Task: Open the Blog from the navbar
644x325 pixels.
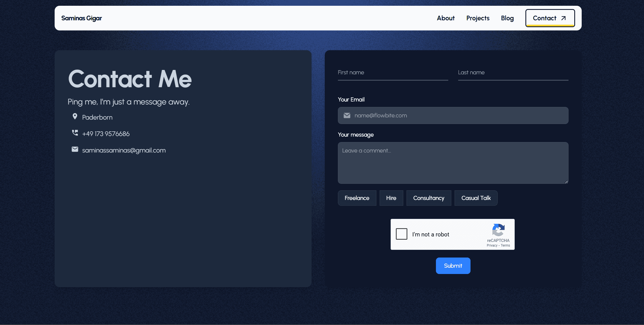Action: coord(507,18)
